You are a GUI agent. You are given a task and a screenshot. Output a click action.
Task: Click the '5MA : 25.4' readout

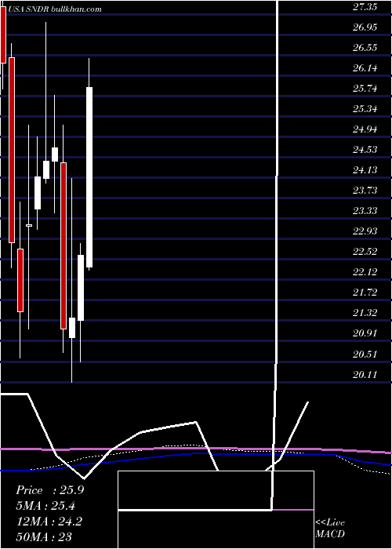click(45, 506)
